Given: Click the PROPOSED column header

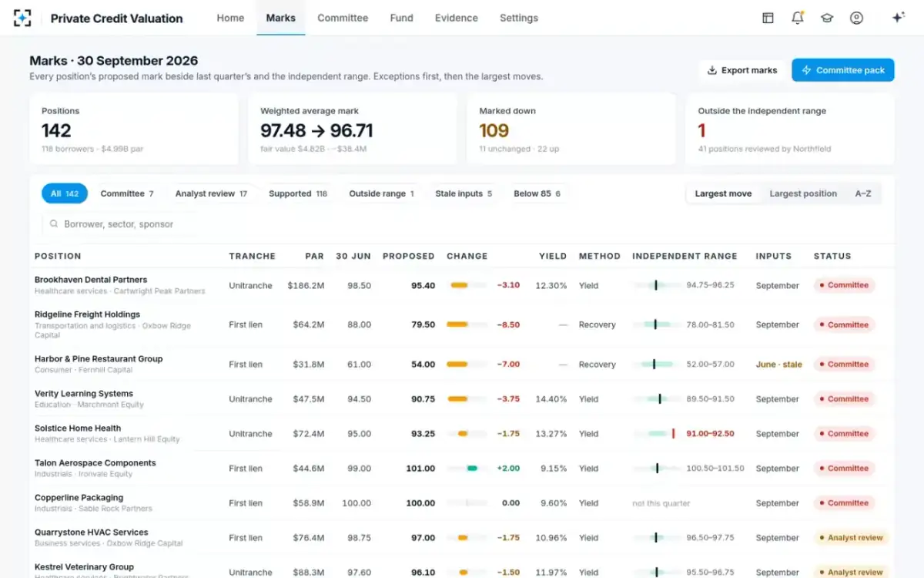Looking at the screenshot, I should point(409,256).
